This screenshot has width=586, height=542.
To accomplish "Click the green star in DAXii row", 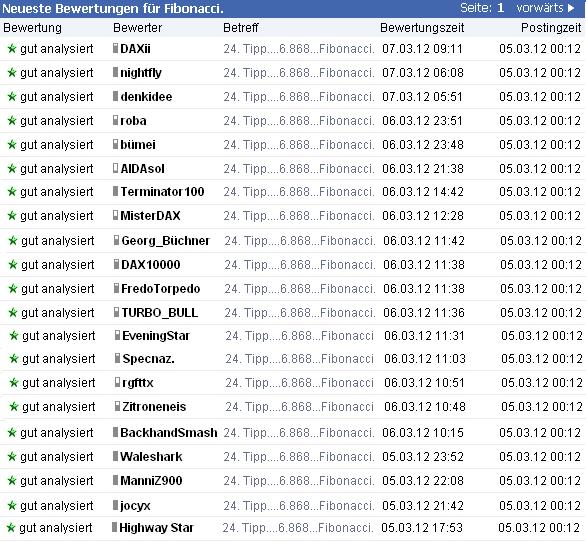I will 12,49.
